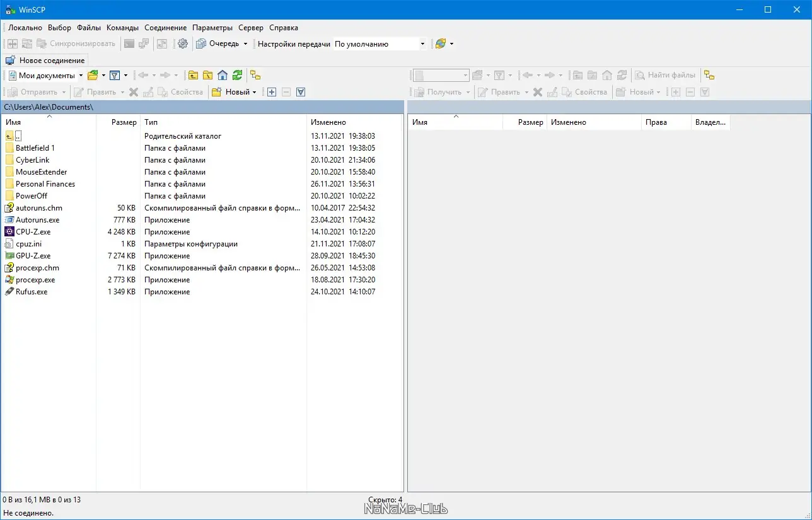Click remote panel Владел... column header
Viewport: 812px width, 520px height.
point(710,122)
